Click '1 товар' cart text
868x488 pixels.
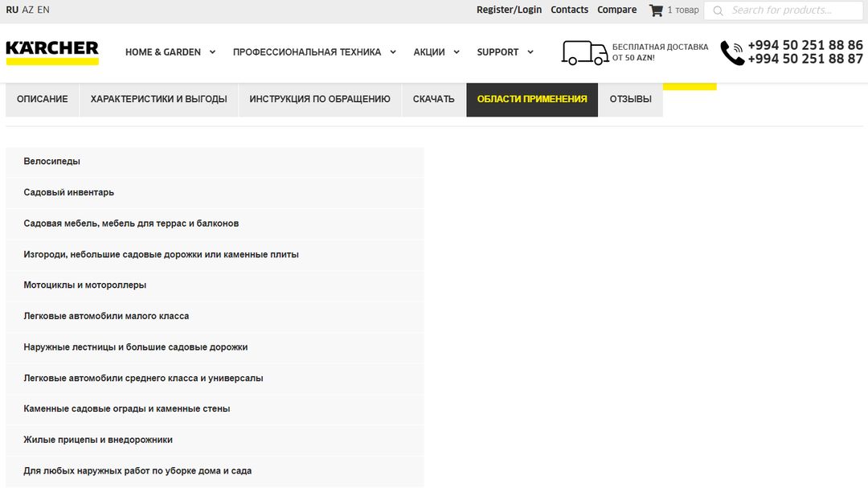pyautogui.click(x=683, y=10)
